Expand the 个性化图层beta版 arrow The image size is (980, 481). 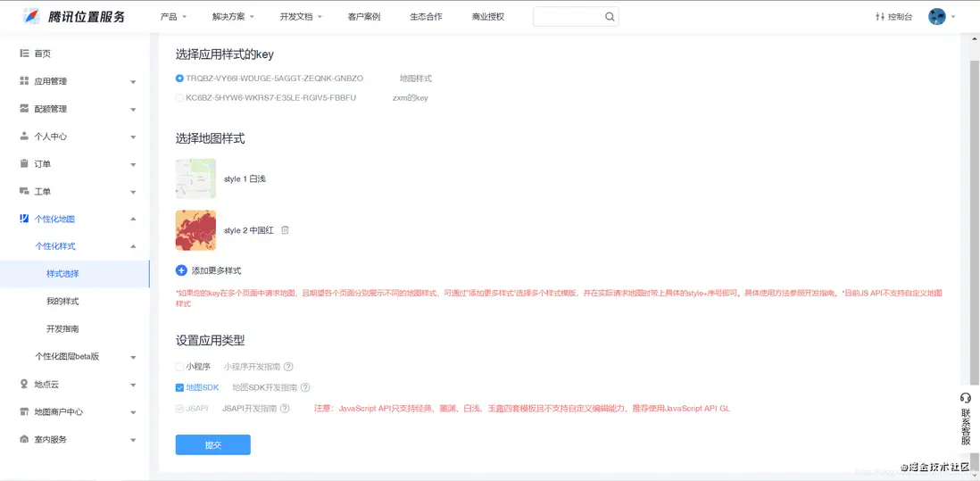133,357
